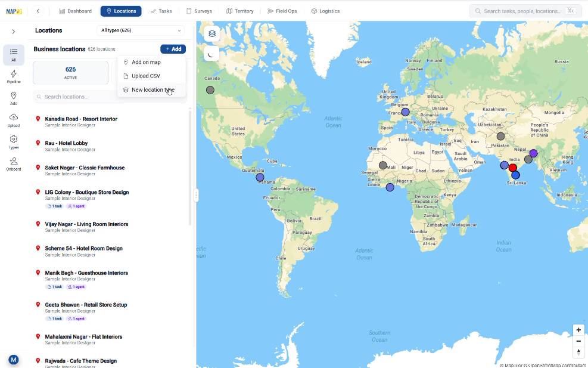Open the Types gear icon in sidebar
The image size is (588, 368).
pyautogui.click(x=14, y=142)
